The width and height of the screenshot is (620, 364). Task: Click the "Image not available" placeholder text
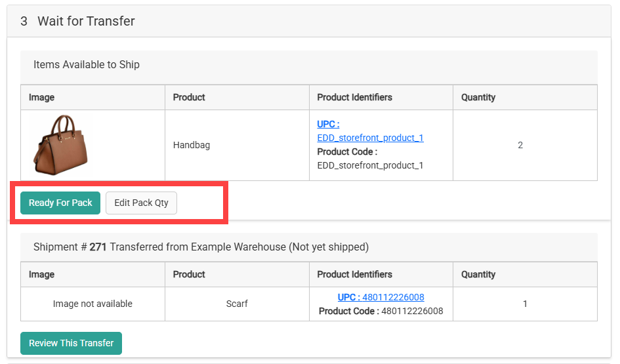point(93,304)
